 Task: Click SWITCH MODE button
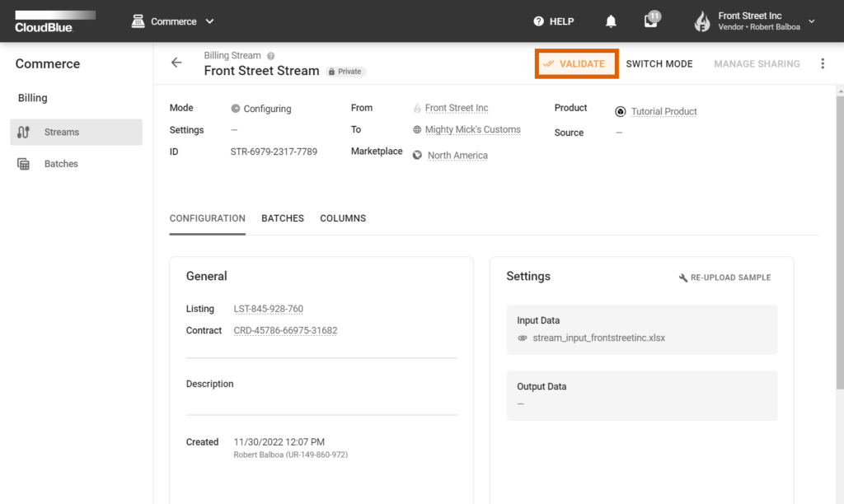659,63
